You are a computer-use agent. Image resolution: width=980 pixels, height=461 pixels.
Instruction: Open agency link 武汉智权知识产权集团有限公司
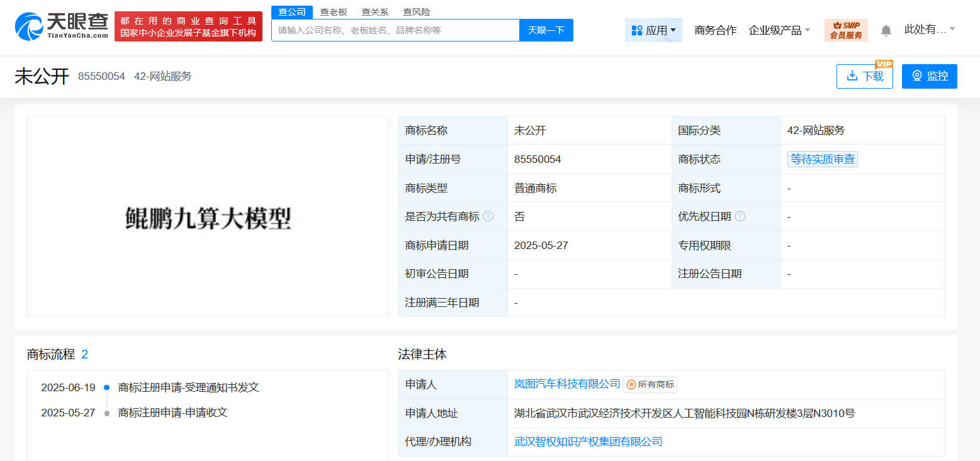(x=588, y=442)
